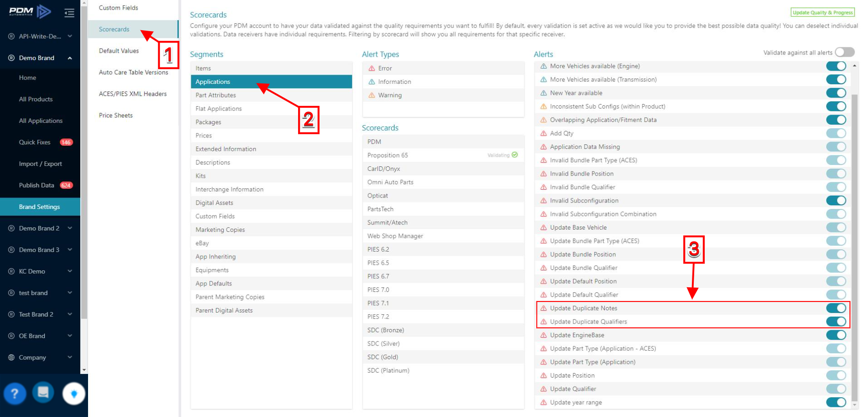
Task: Click the white lightbulb tips button
Action: [74, 394]
